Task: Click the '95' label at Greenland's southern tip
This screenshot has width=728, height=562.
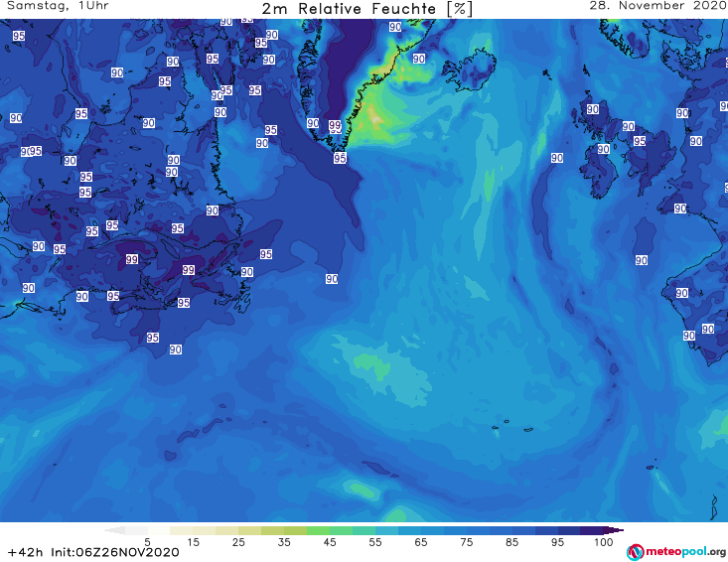Action: point(340,158)
